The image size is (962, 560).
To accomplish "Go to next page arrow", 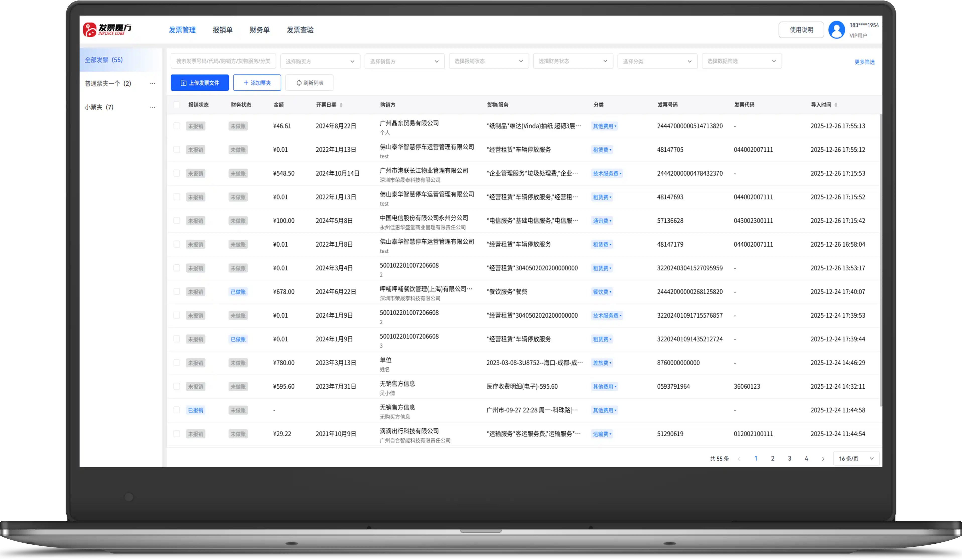I will pos(823,458).
